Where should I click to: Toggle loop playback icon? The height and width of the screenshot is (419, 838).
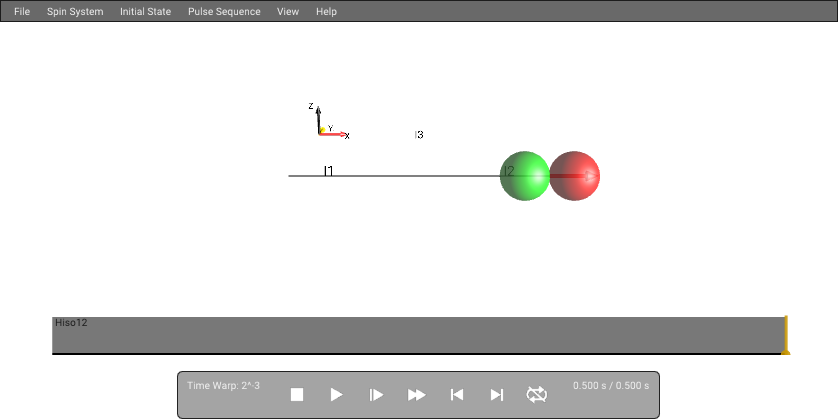coord(537,394)
